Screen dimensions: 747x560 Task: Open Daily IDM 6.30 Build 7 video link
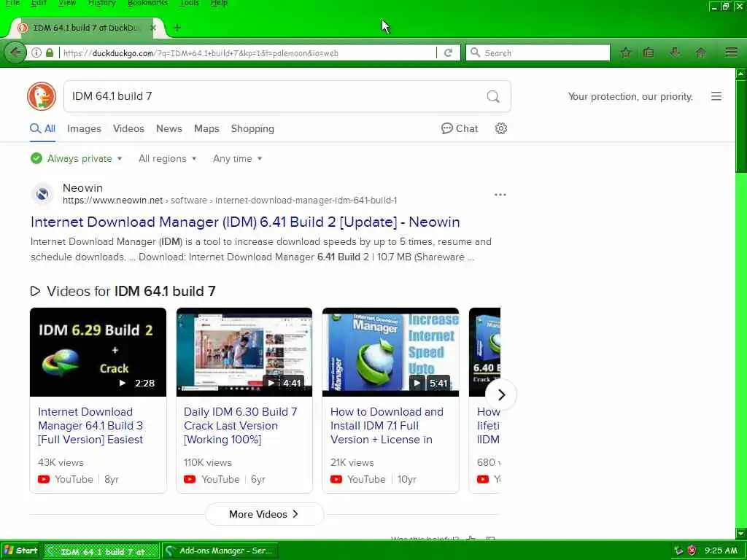241,426
